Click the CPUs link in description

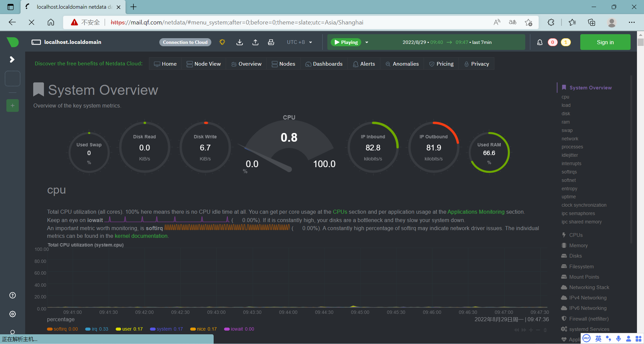(x=340, y=212)
